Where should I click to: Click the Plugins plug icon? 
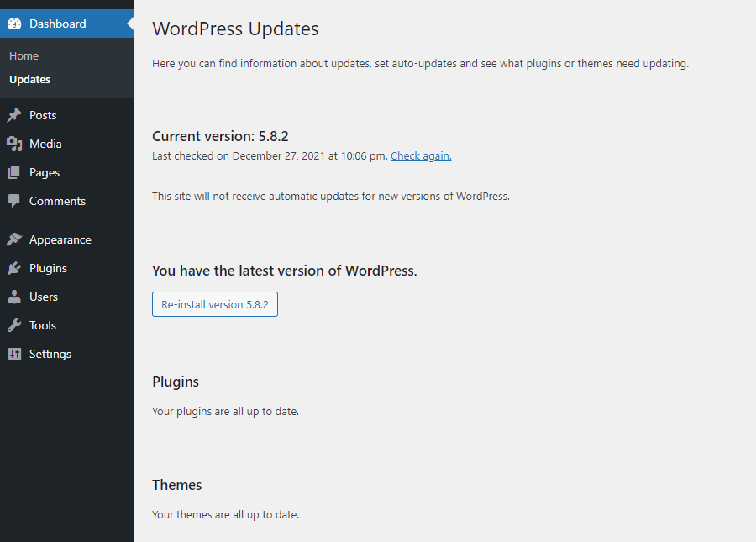(14, 268)
